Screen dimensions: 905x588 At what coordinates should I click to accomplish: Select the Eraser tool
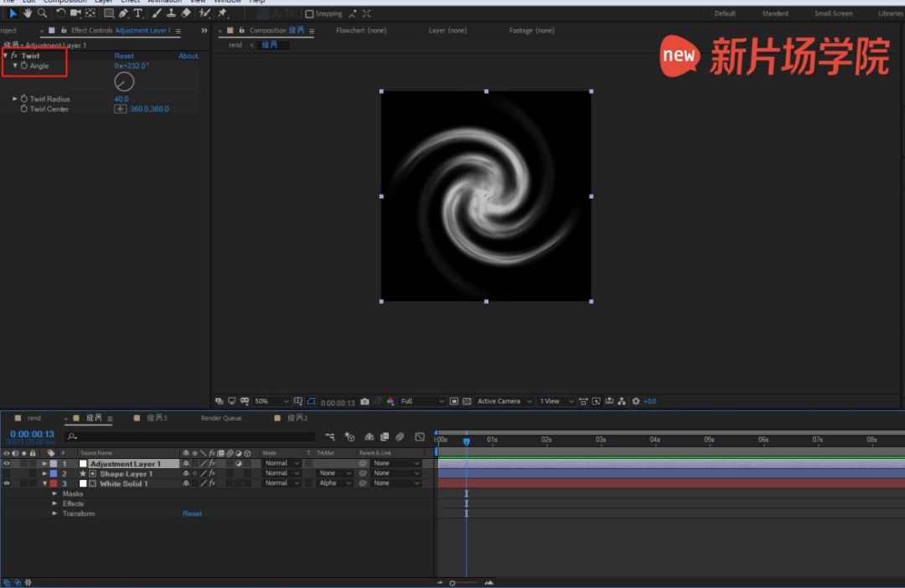point(186,13)
